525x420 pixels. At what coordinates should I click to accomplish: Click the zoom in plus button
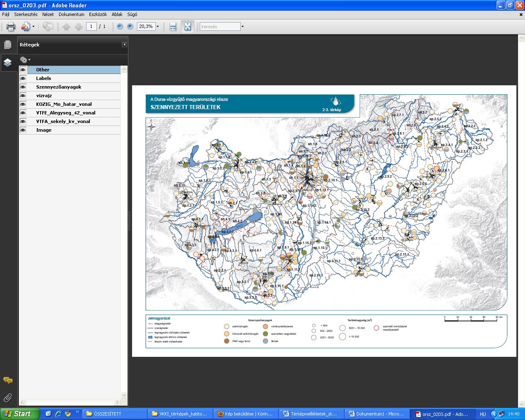pos(130,26)
